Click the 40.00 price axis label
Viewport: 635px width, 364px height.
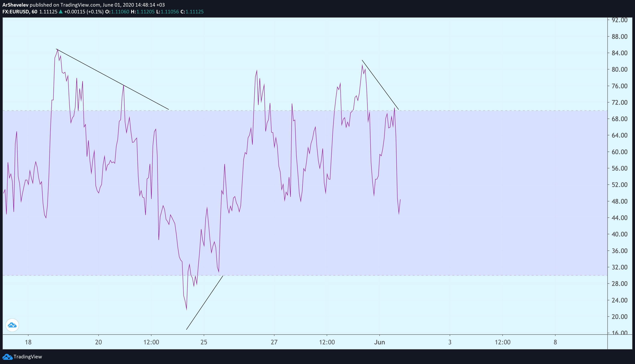coord(620,234)
